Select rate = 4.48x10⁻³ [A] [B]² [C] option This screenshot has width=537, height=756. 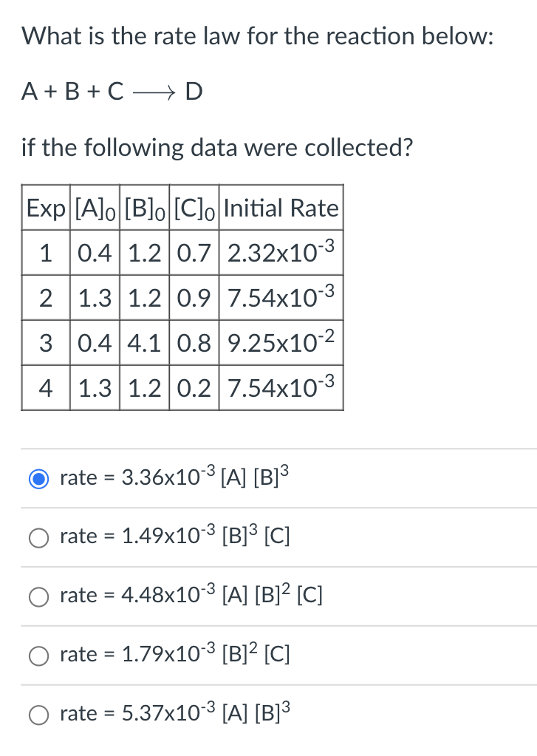38,596
